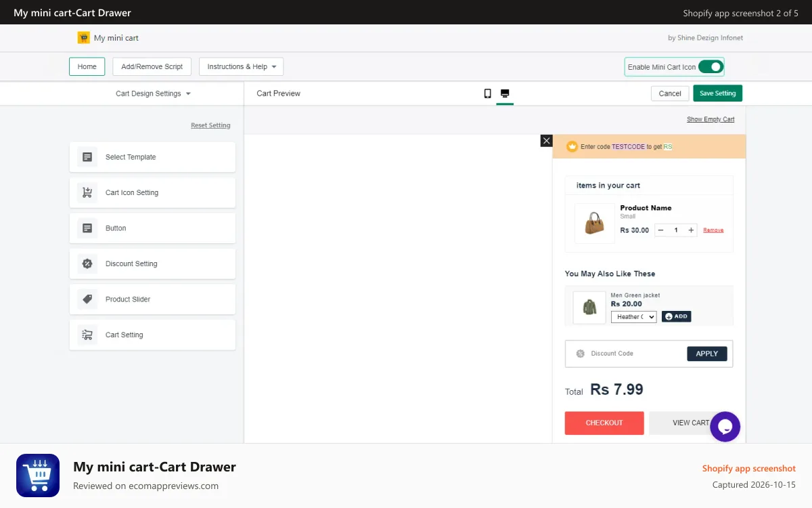The image size is (812, 508).
Task: Click the Product Name title text
Action: pyautogui.click(x=646, y=208)
